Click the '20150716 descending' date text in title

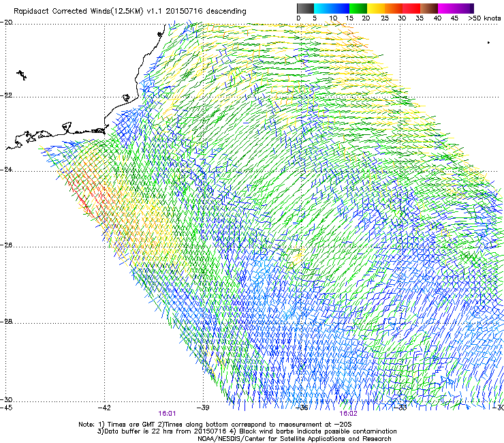[206, 12]
